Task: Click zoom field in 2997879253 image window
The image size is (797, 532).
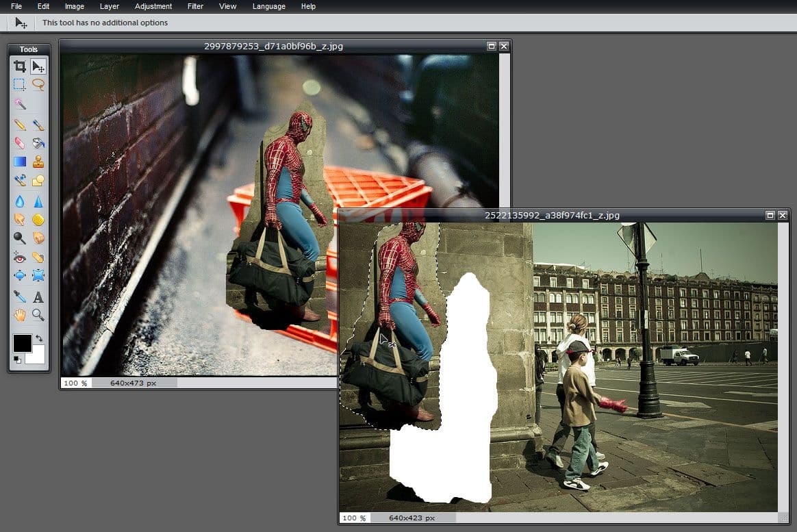Action: (x=76, y=383)
